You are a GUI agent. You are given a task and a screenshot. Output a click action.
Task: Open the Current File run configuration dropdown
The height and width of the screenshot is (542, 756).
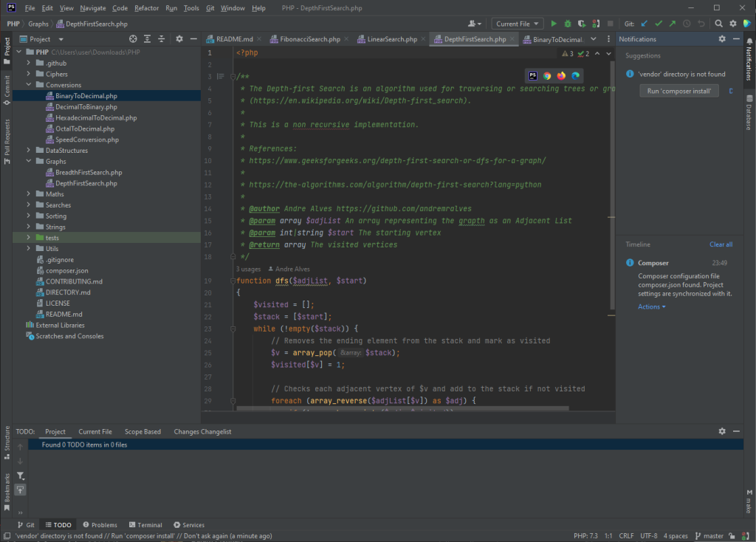[518, 24]
